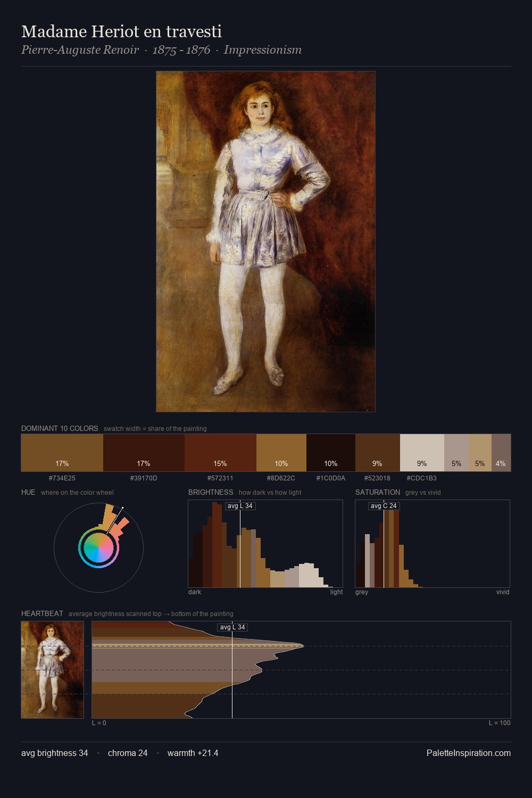Screen dimensions: 532x798
Task: Select the #734E25 brown swatch
Action: (62, 453)
